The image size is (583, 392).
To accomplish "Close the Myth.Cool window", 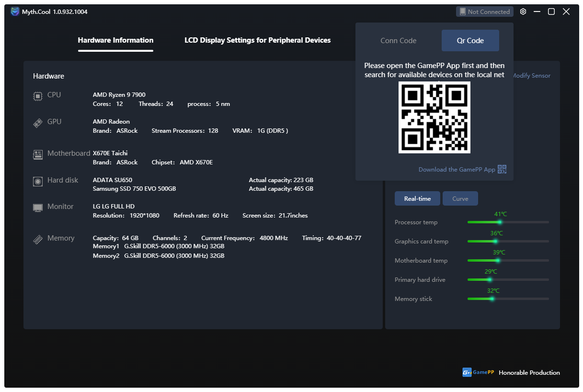I will point(566,12).
